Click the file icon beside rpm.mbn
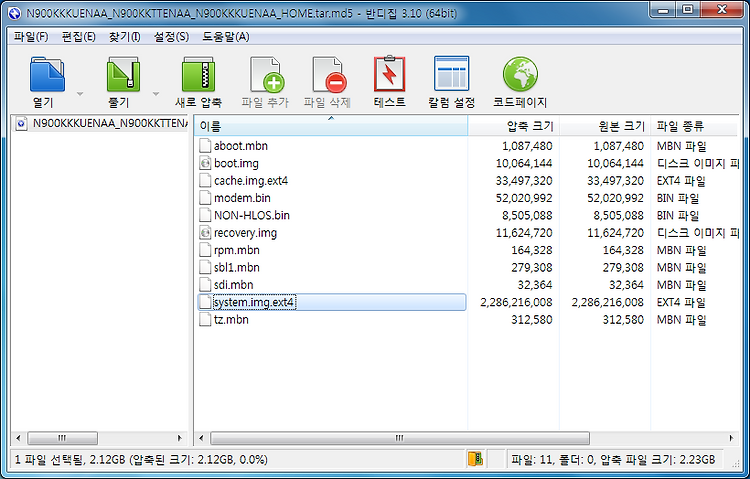This screenshot has height=479, width=750. tap(205, 250)
